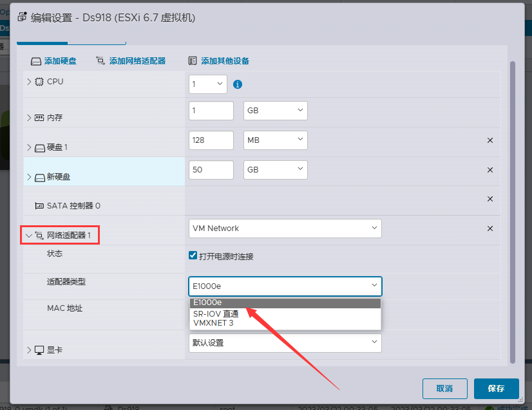Expand the 新硬盘 row
This screenshot has height=410, width=532.
[29, 177]
